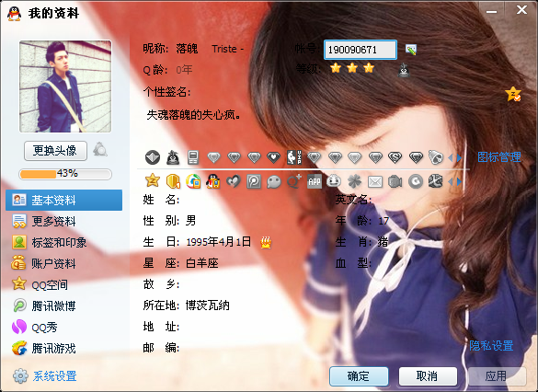Click the gray square pinwheel icon
The width and height of the screenshot is (538, 392).
point(254,181)
